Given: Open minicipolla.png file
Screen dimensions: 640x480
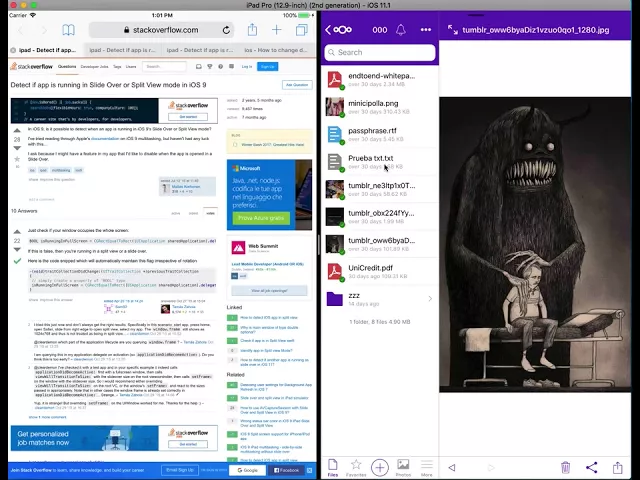Looking at the screenshot, I should tap(380, 107).
